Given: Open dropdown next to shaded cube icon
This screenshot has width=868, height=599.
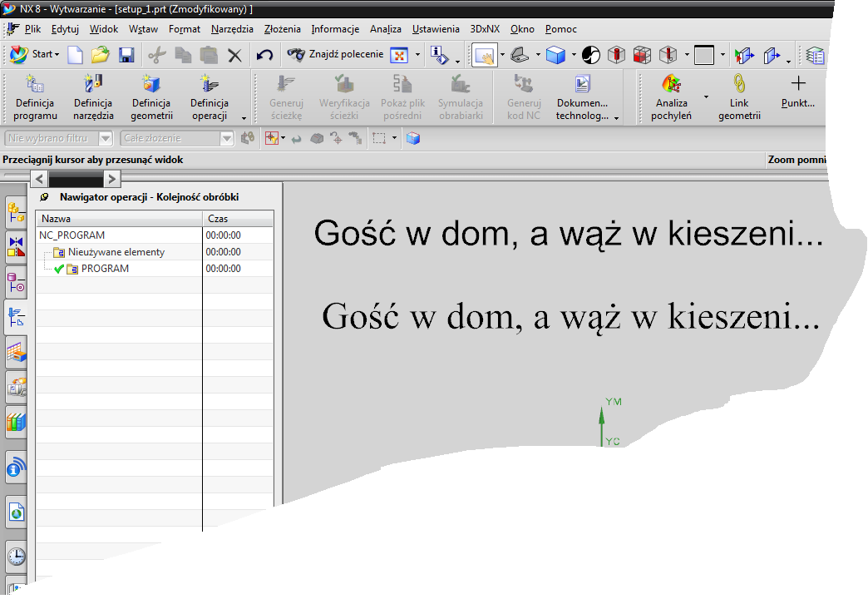Looking at the screenshot, I should point(574,55).
